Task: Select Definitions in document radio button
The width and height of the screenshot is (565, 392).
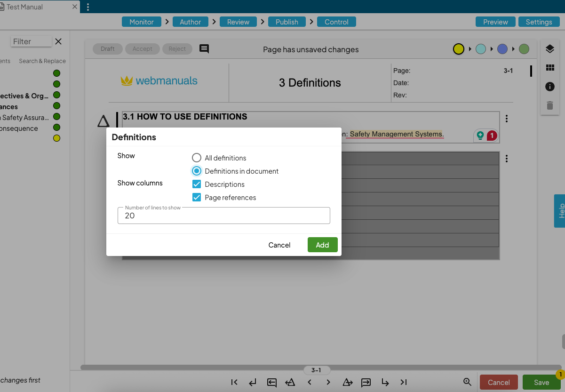Action: point(197,171)
